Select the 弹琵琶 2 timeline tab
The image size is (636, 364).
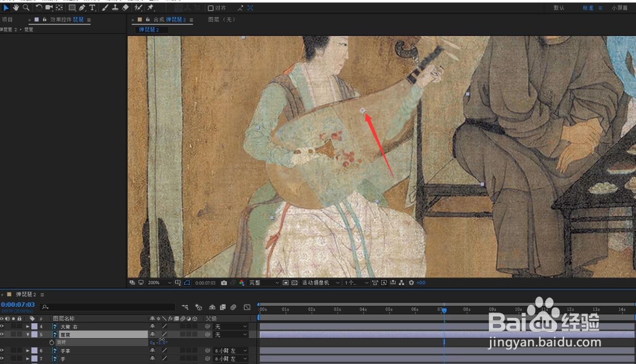[26, 294]
